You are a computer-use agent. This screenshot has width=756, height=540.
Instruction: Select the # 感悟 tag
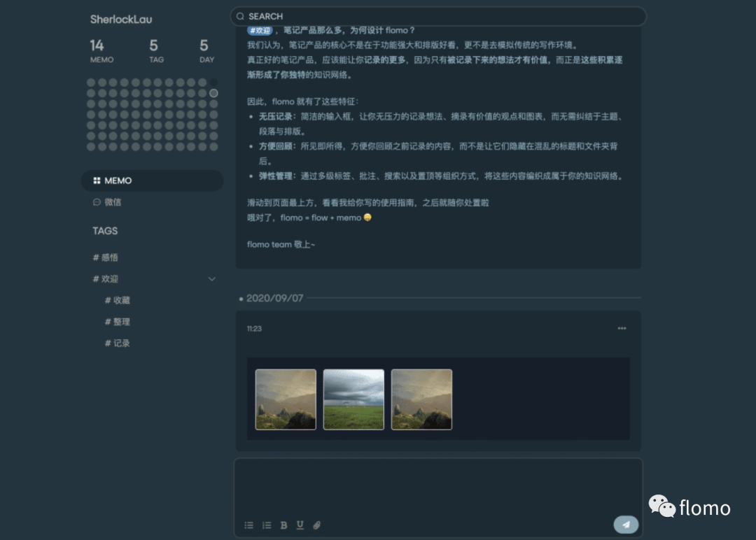106,257
